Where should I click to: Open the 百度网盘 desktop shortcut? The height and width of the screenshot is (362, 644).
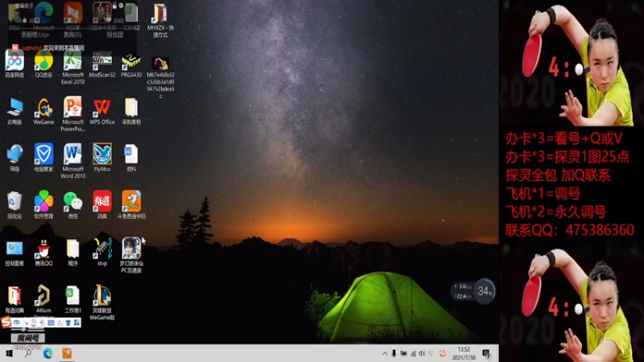click(14, 64)
